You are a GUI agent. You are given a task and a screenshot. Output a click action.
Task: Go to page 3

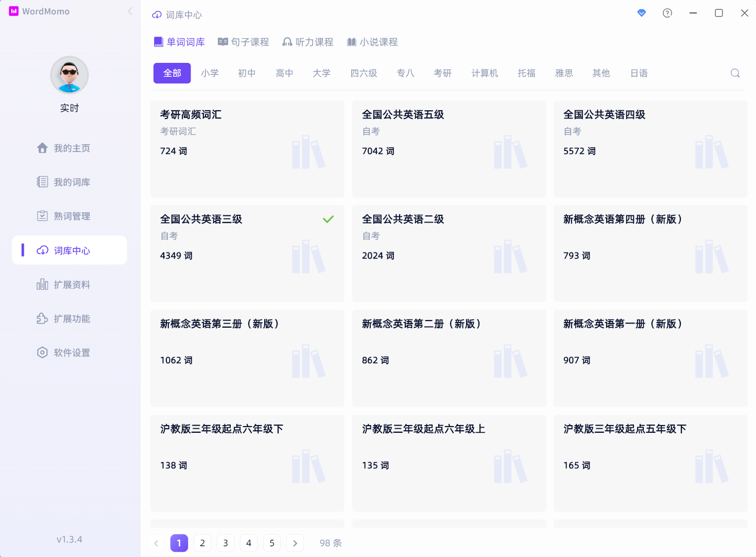[x=226, y=543]
